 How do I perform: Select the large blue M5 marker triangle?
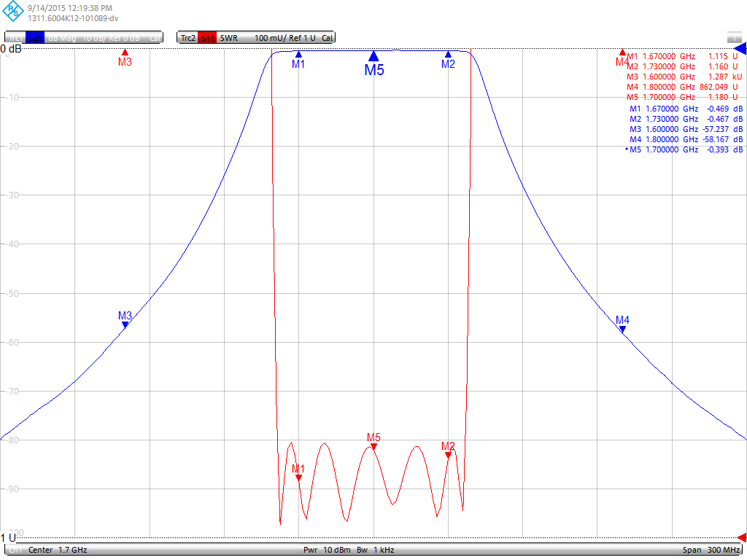373,56
